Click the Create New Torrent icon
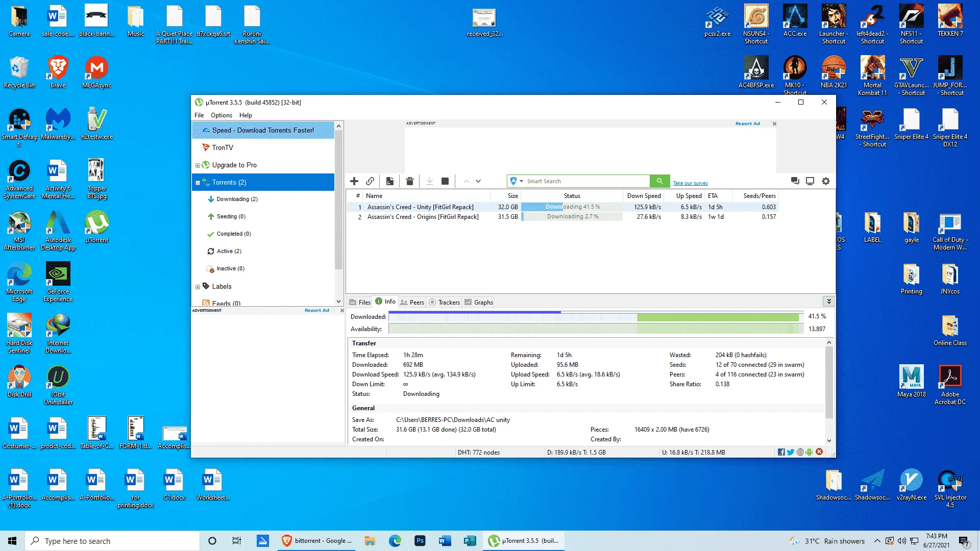This screenshot has width=980, height=551. pos(390,181)
